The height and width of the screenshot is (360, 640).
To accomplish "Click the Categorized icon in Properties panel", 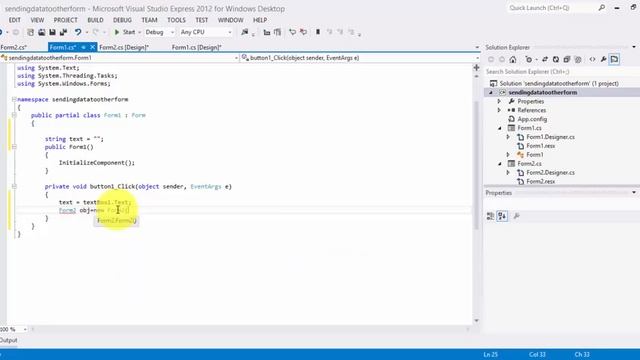I will click(x=490, y=216).
